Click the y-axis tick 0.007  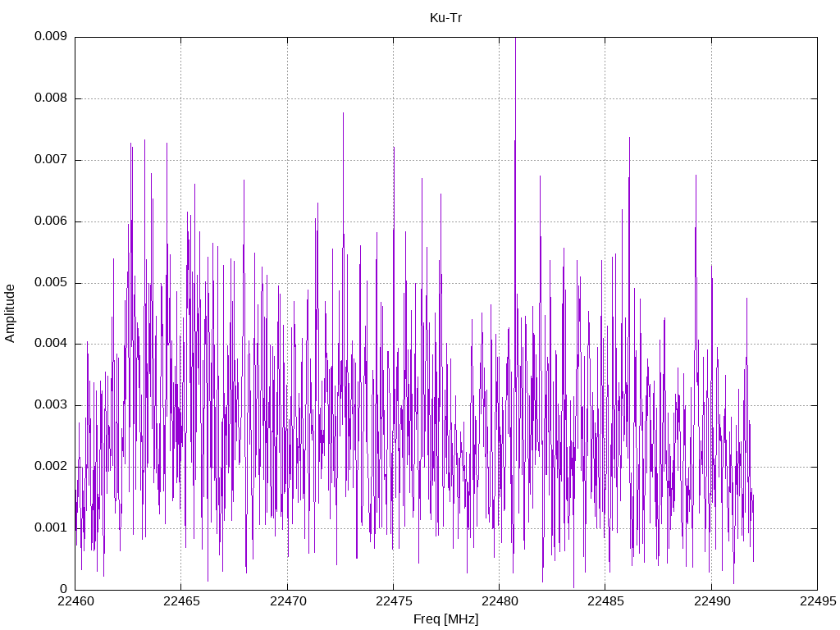pos(51,160)
